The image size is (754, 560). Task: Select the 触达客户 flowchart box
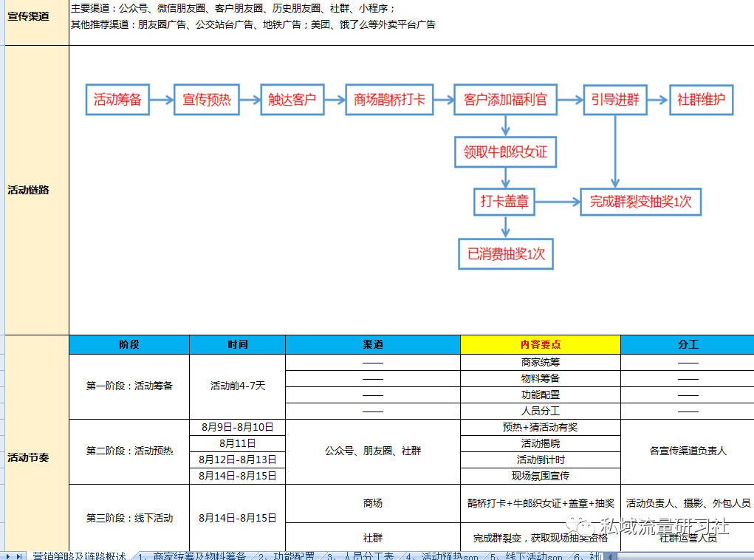coord(292,100)
